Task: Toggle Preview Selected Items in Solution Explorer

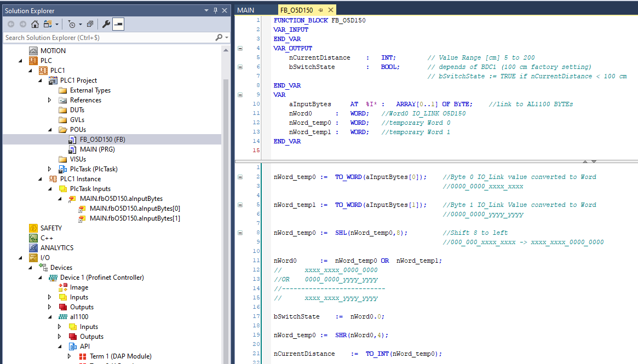Action: [x=118, y=24]
